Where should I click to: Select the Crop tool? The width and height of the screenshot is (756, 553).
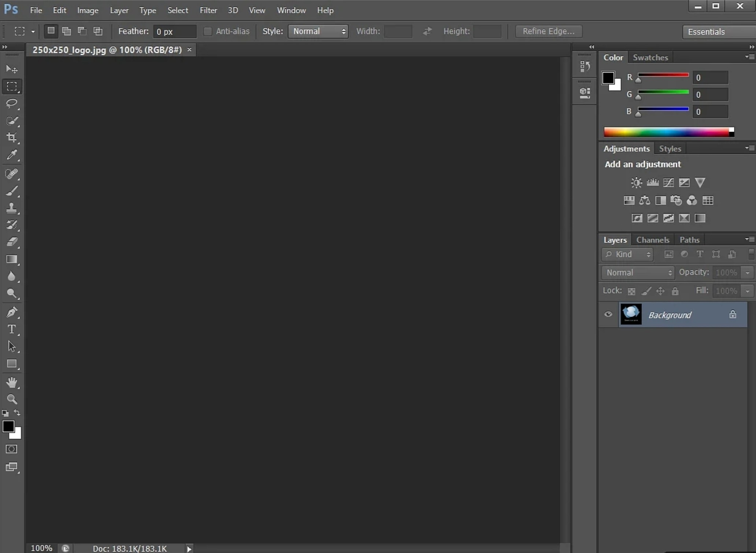(x=12, y=138)
